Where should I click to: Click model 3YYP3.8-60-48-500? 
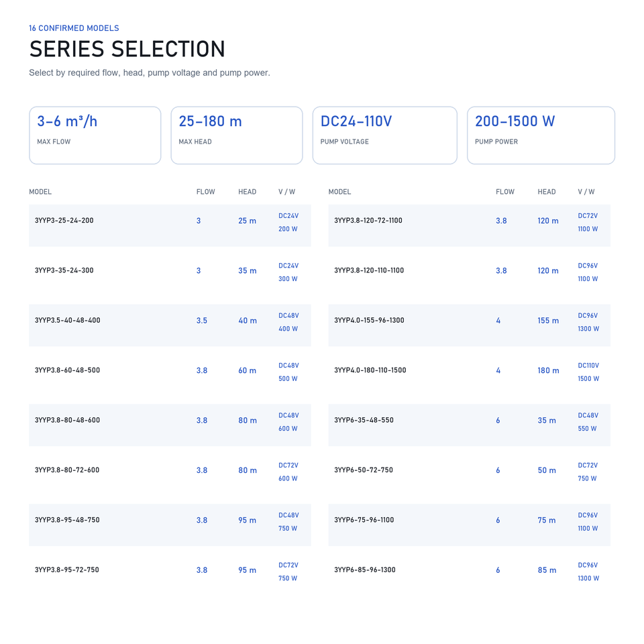[170, 376]
